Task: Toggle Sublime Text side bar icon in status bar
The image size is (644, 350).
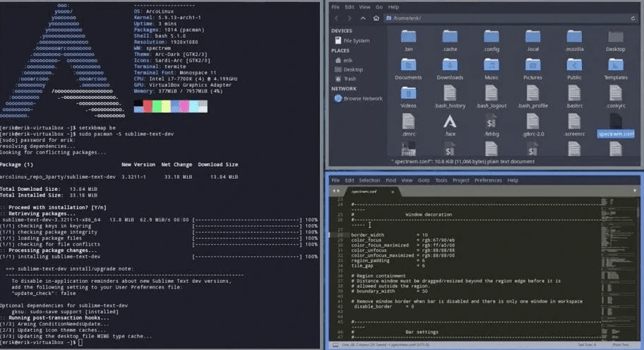Action: 335,345
